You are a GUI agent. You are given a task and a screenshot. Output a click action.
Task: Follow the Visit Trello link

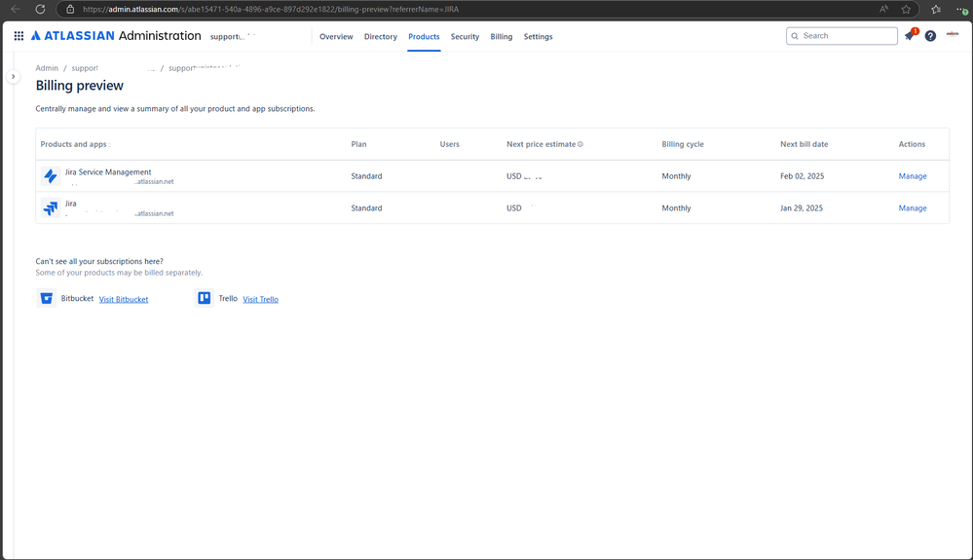(x=261, y=299)
